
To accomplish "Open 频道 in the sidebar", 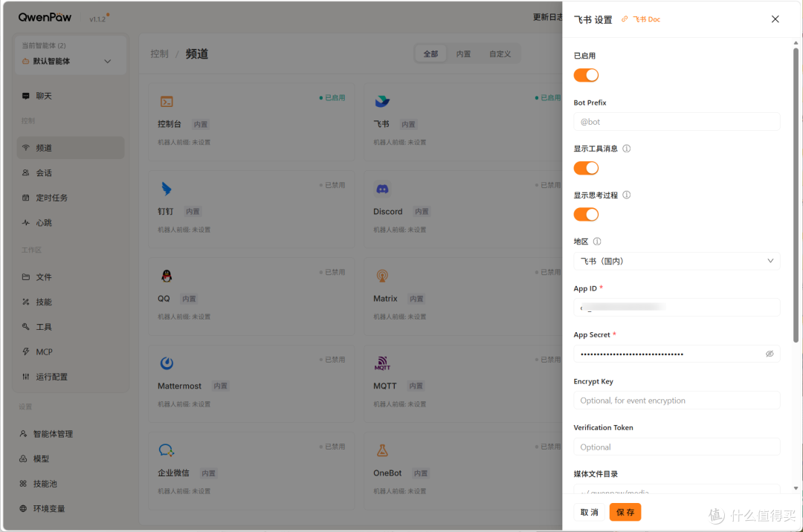I will click(71, 148).
